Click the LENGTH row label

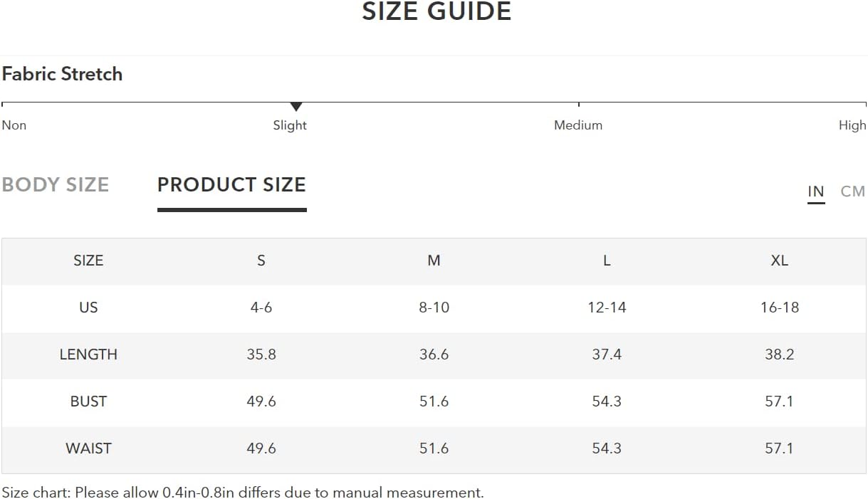click(x=88, y=354)
